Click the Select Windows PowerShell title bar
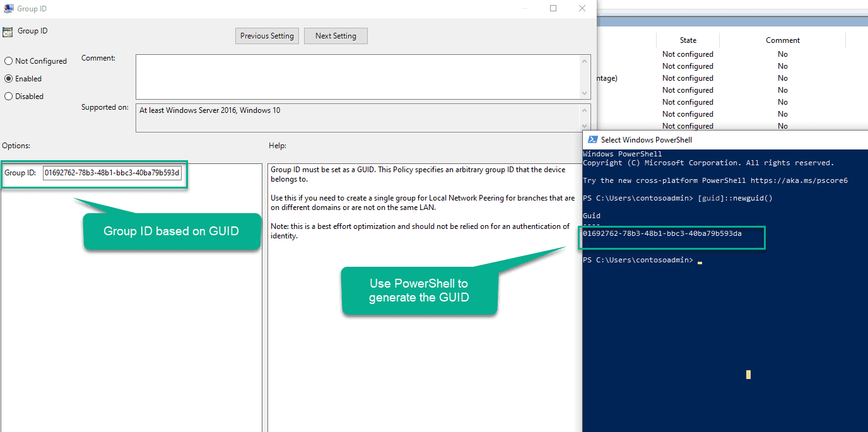868x432 pixels. [725, 139]
